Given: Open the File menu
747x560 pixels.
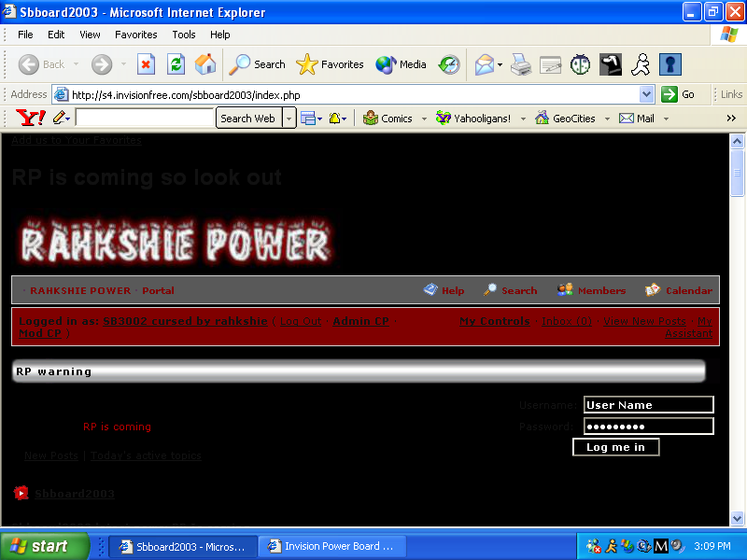Looking at the screenshot, I should click(x=25, y=35).
